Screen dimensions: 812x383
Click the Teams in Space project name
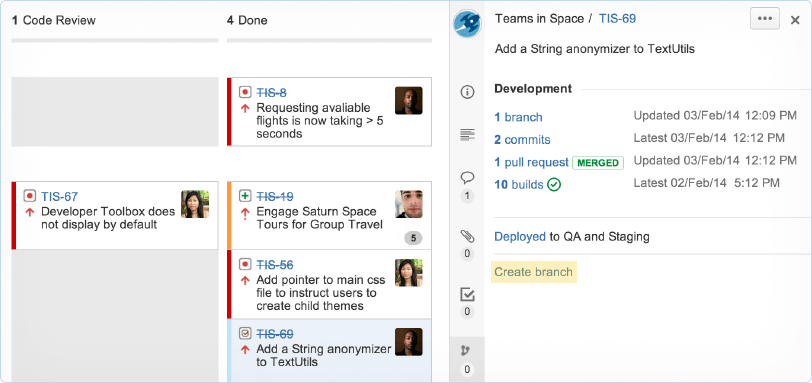539,19
